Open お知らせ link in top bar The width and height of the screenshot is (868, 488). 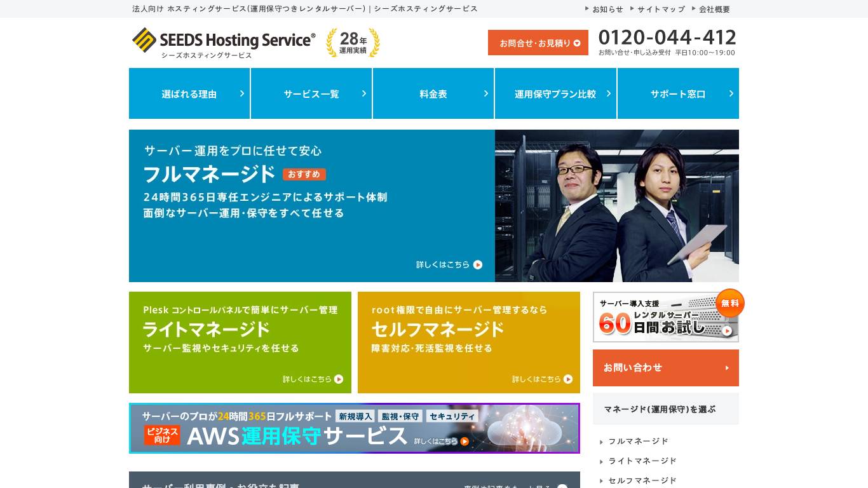click(607, 9)
